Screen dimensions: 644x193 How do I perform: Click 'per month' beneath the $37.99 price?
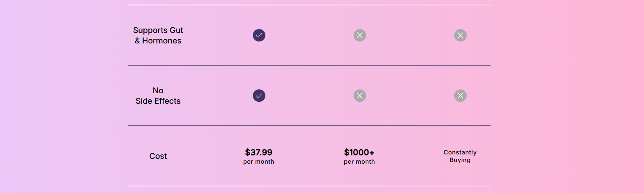259,162
